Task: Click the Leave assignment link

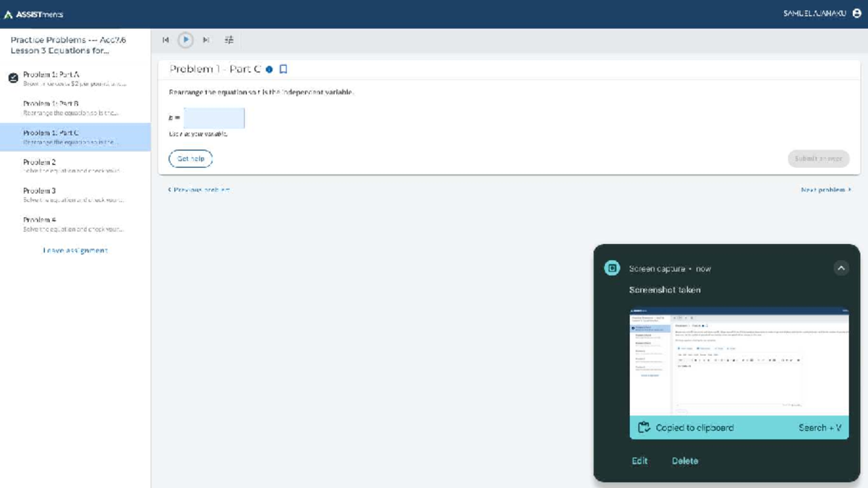Action: point(75,251)
